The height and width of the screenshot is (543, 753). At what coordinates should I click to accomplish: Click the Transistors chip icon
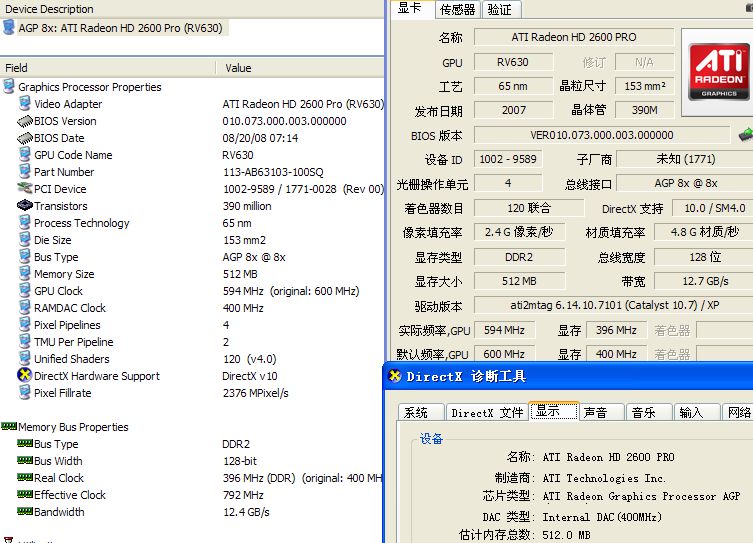tap(24, 205)
